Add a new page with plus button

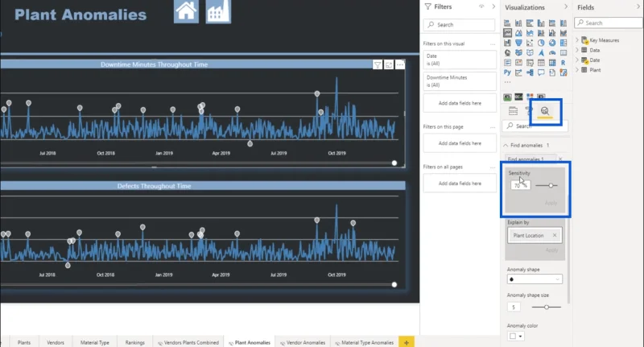pos(407,342)
